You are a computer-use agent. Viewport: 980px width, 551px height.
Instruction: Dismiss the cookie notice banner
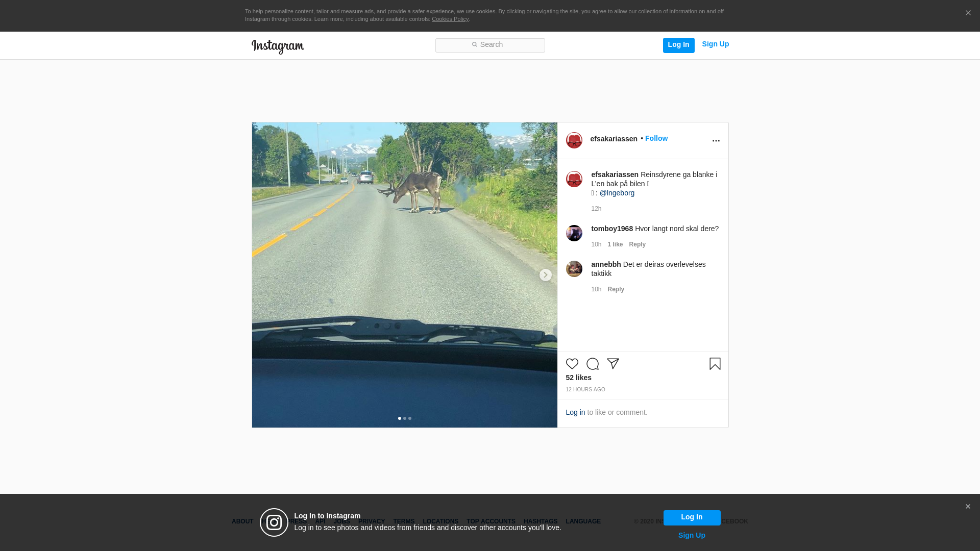968,13
